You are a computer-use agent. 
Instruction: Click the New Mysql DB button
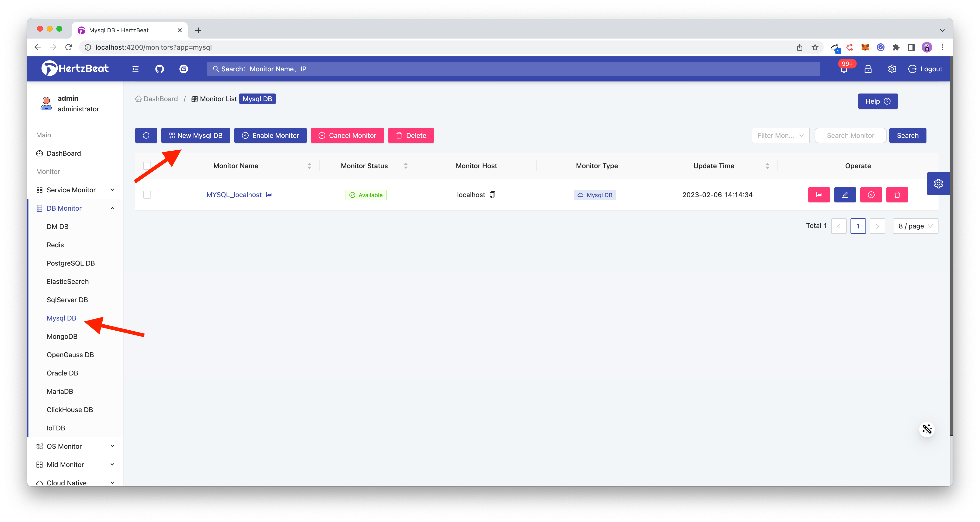click(196, 135)
